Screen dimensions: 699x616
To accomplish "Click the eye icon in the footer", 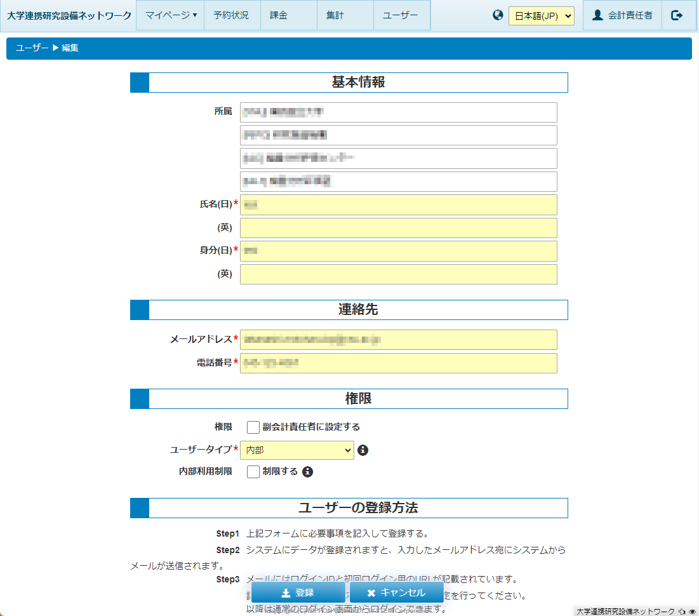I will coord(692,612).
